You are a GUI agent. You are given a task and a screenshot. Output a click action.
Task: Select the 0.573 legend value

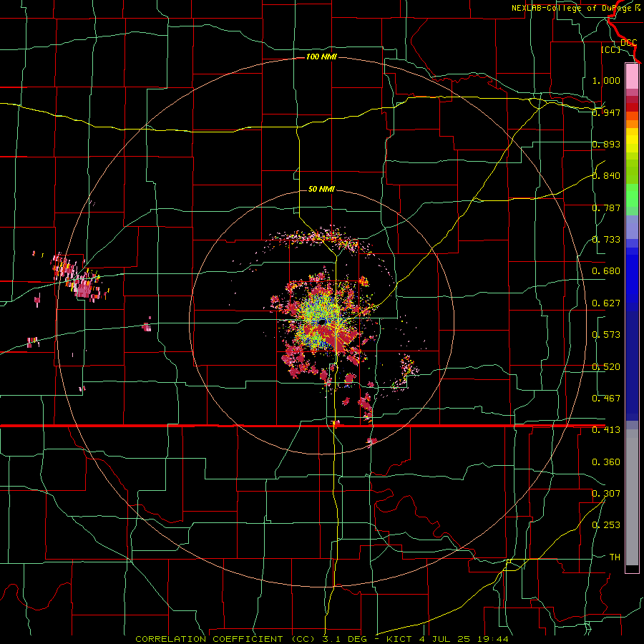tap(606, 335)
